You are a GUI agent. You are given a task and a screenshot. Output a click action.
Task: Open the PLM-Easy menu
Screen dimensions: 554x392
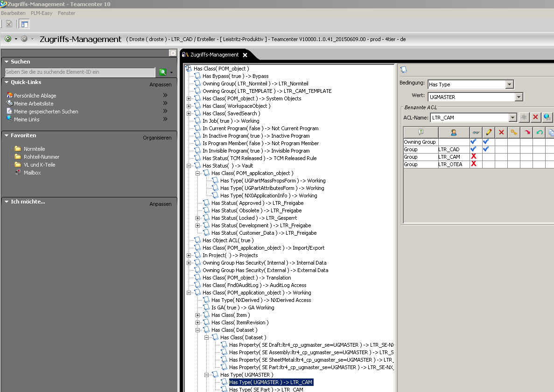coord(42,13)
